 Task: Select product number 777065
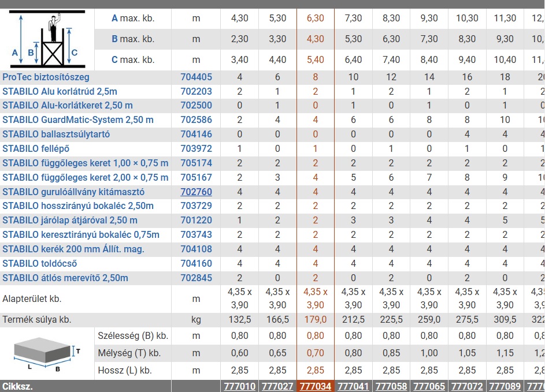(429, 386)
